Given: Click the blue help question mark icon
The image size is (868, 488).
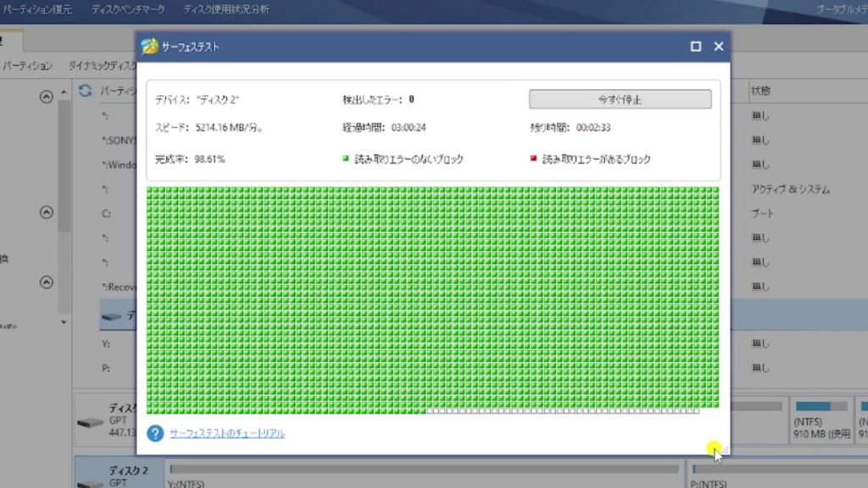Looking at the screenshot, I should click(155, 433).
